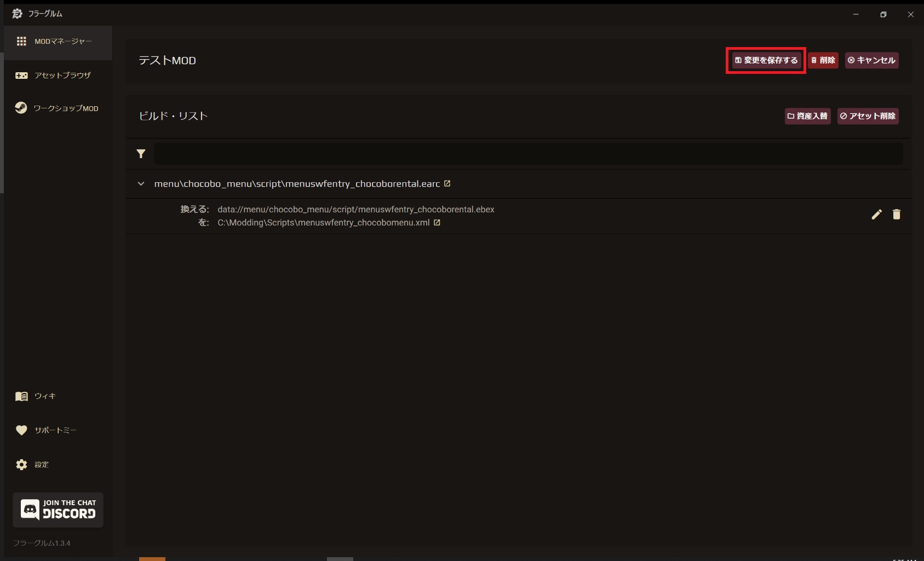This screenshot has height=561, width=924.
Task: Click the gear icon next to 設定
Action: [x=21, y=465]
